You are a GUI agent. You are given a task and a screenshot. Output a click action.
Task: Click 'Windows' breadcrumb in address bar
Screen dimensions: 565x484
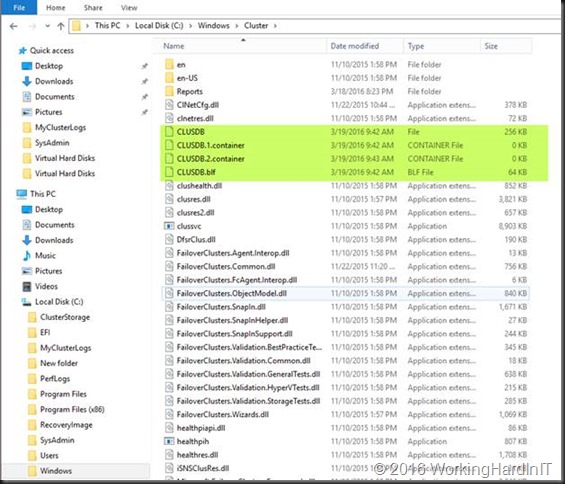click(x=213, y=26)
